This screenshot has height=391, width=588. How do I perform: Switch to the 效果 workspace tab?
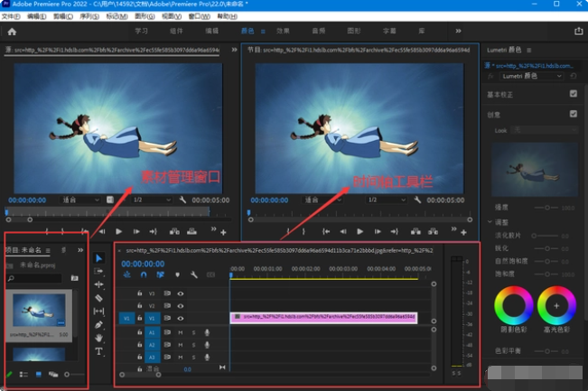283,30
